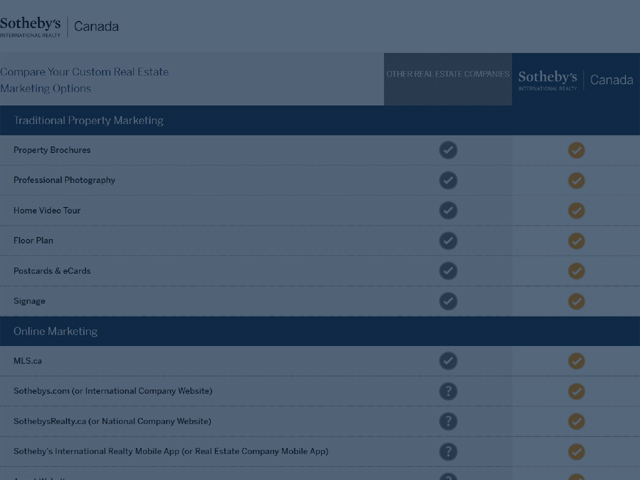Click the gold checkmark for Postcards & eCards
The width and height of the screenshot is (640, 480).
pos(576,271)
